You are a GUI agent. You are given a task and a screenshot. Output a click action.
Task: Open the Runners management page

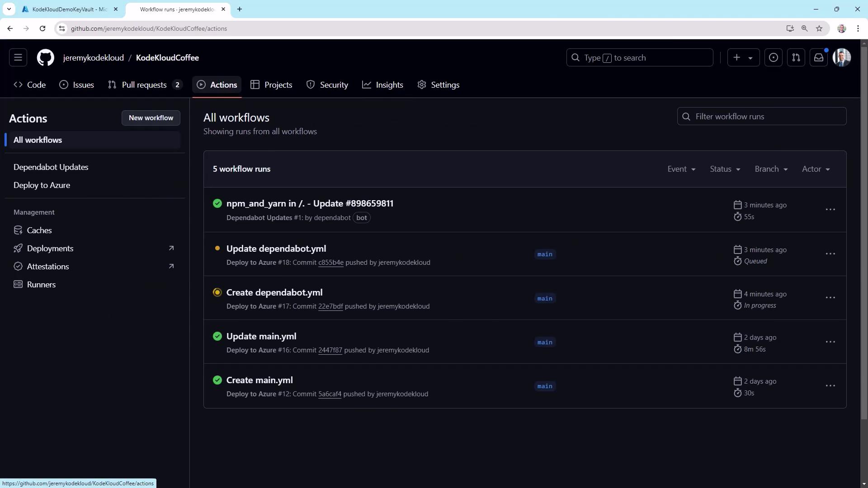click(x=41, y=285)
